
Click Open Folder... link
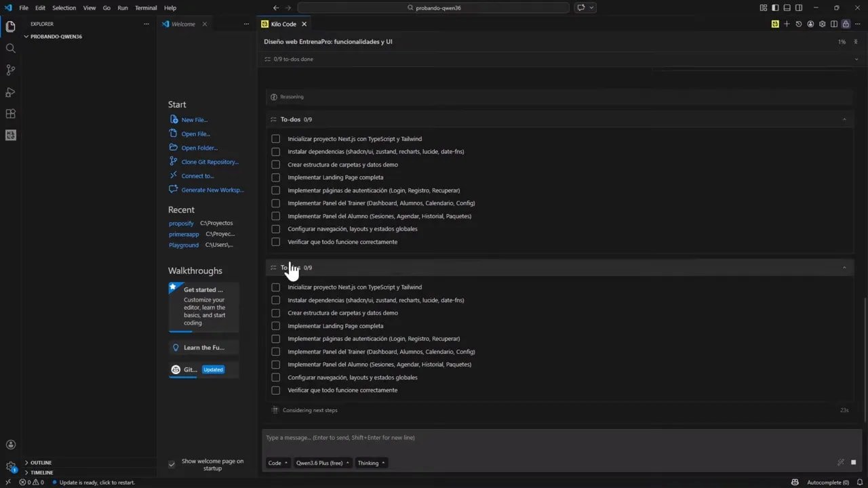199,148
